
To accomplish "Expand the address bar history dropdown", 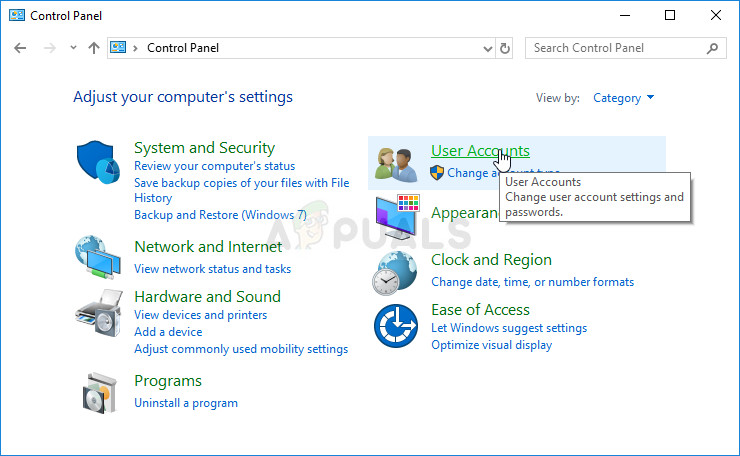I will (486, 48).
